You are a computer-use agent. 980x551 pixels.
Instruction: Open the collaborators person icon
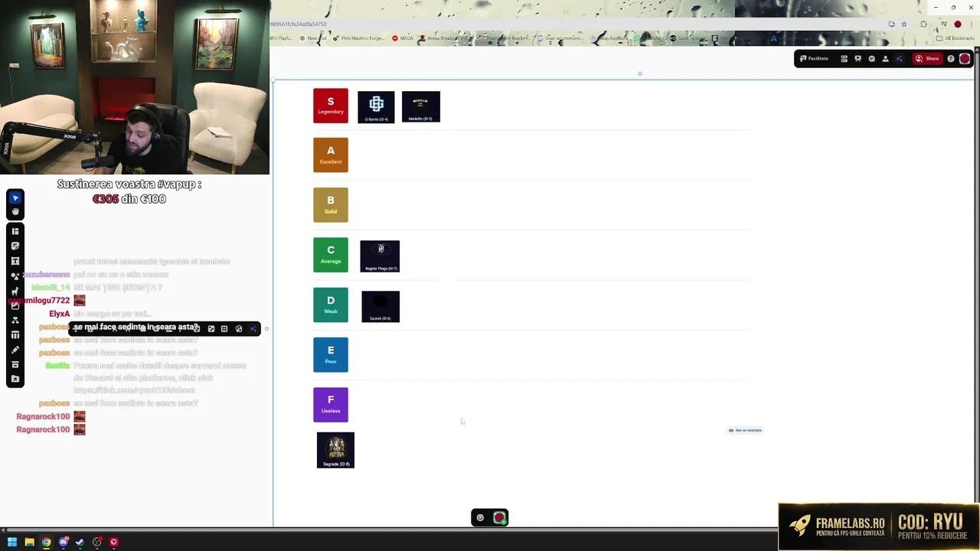tap(885, 59)
